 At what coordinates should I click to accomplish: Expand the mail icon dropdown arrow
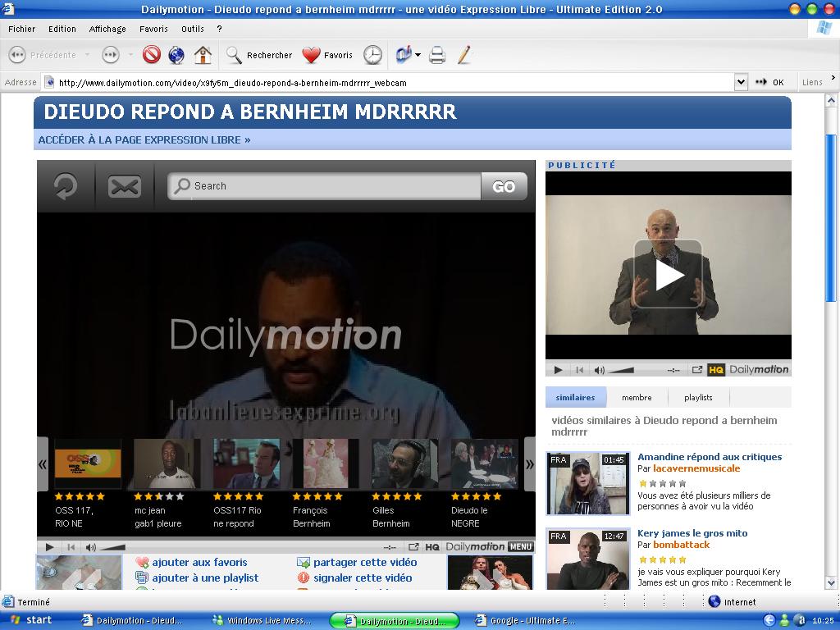[418, 55]
